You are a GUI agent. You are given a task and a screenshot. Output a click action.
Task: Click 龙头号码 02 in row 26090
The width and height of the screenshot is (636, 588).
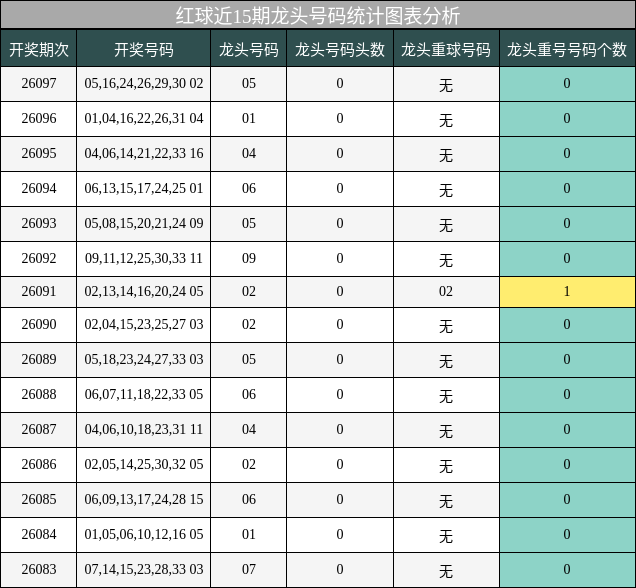click(249, 324)
